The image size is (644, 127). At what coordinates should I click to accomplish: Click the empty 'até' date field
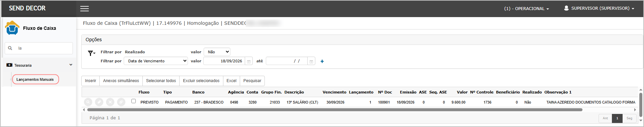point(287,61)
